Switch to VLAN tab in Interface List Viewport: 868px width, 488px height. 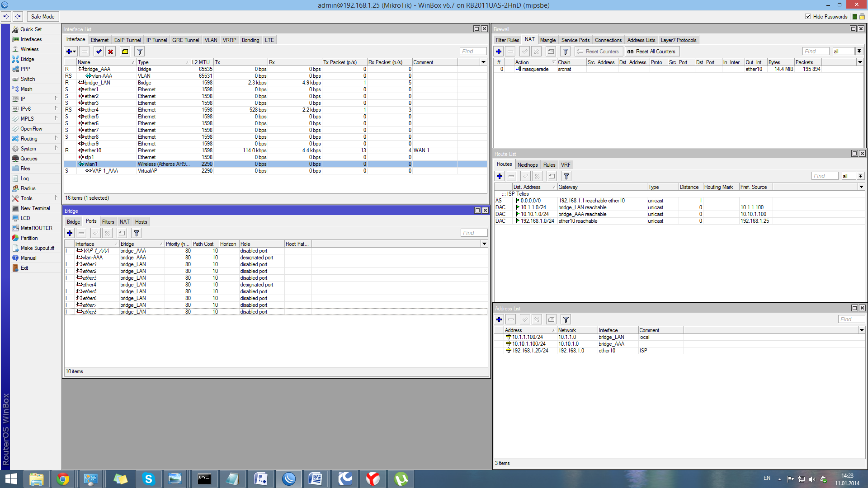click(211, 40)
